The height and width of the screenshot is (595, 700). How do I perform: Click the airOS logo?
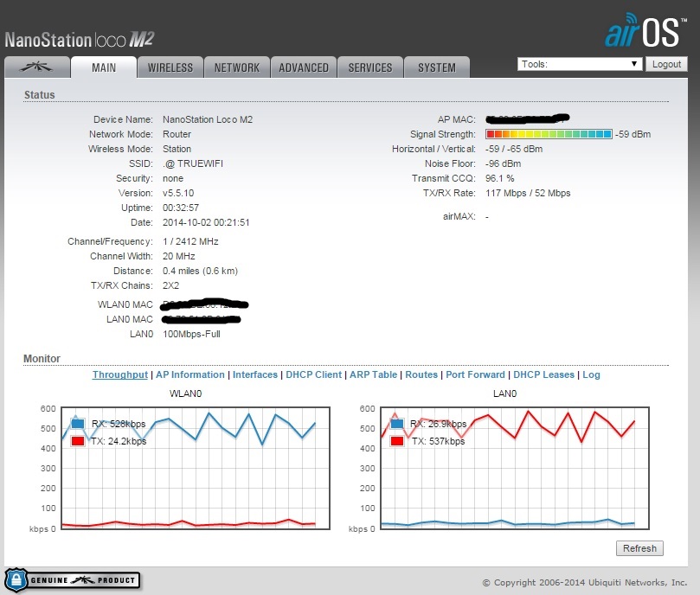(645, 31)
